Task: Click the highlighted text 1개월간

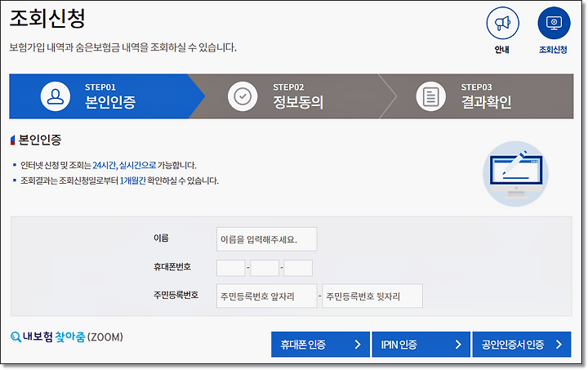Action: (x=132, y=181)
